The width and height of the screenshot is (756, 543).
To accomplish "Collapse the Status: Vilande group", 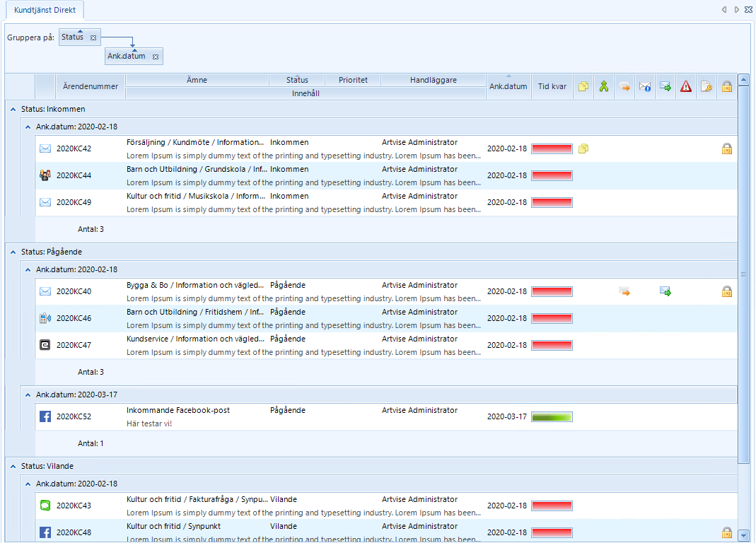I will tap(13, 467).
